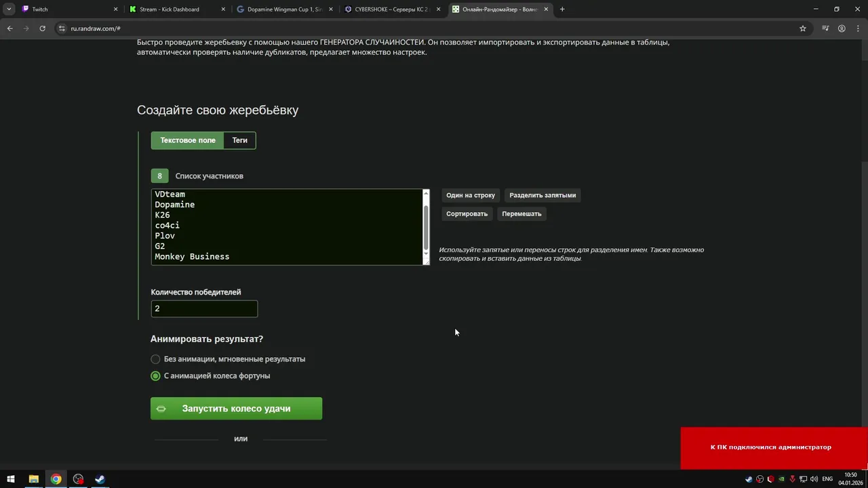Click the red downward arrow tray icon
The height and width of the screenshot is (488, 868).
coord(792,479)
